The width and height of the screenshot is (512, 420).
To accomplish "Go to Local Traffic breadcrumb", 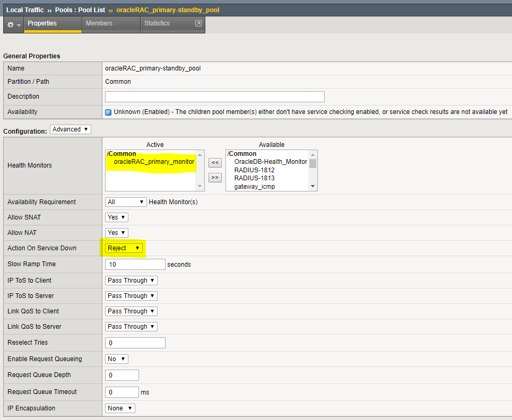I will pos(25,10).
